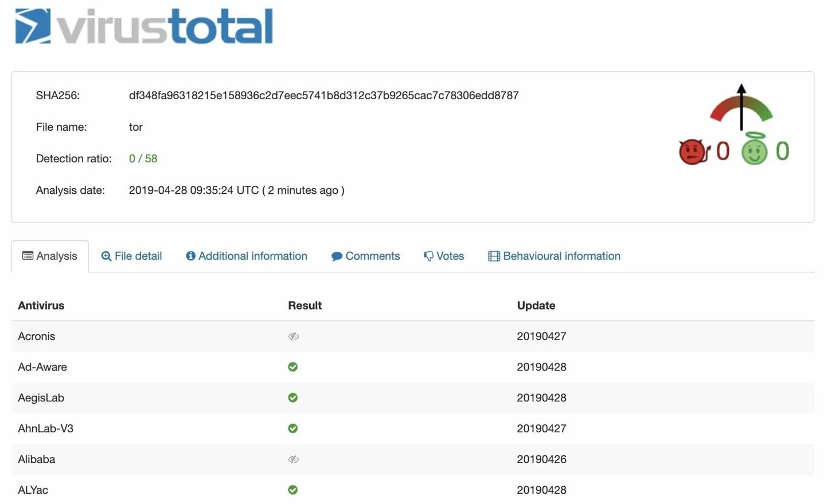Click the ALYac antivirus name
The width and height of the screenshot is (835, 504).
click(x=33, y=490)
